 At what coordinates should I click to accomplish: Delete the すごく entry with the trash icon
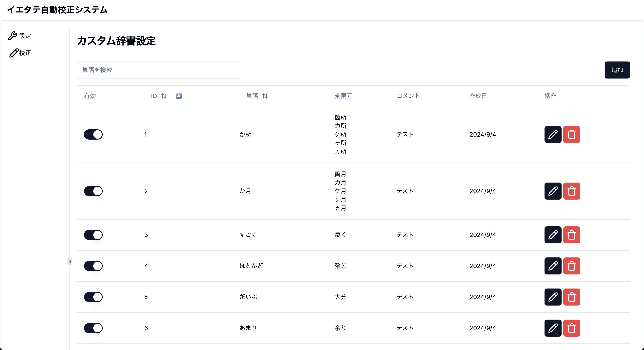tap(572, 235)
